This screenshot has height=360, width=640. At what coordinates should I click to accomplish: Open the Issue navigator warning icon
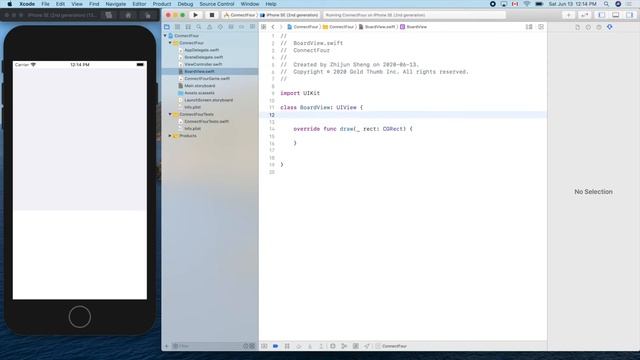(209, 27)
